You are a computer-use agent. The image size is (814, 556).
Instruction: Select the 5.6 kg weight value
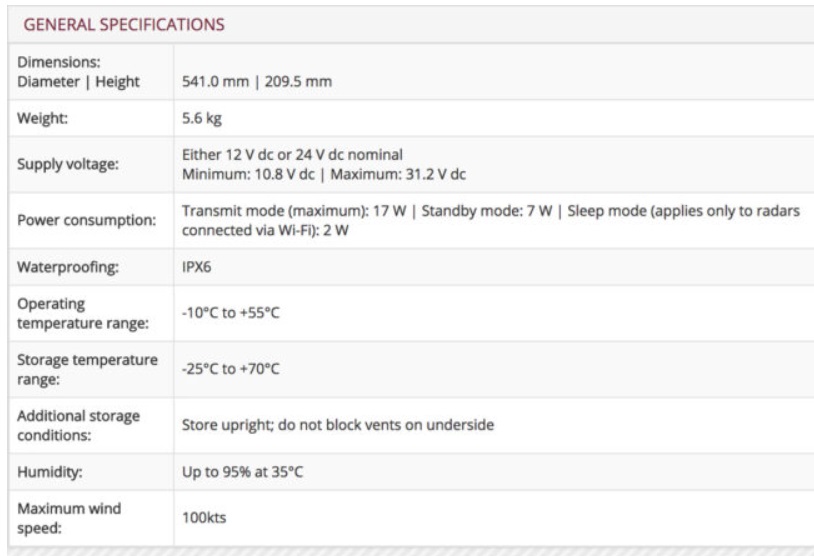(198, 120)
